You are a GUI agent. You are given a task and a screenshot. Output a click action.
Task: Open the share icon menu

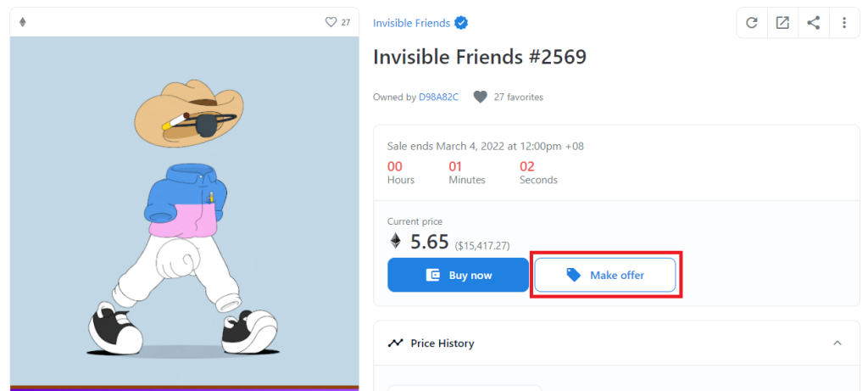[x=813, y=23]
